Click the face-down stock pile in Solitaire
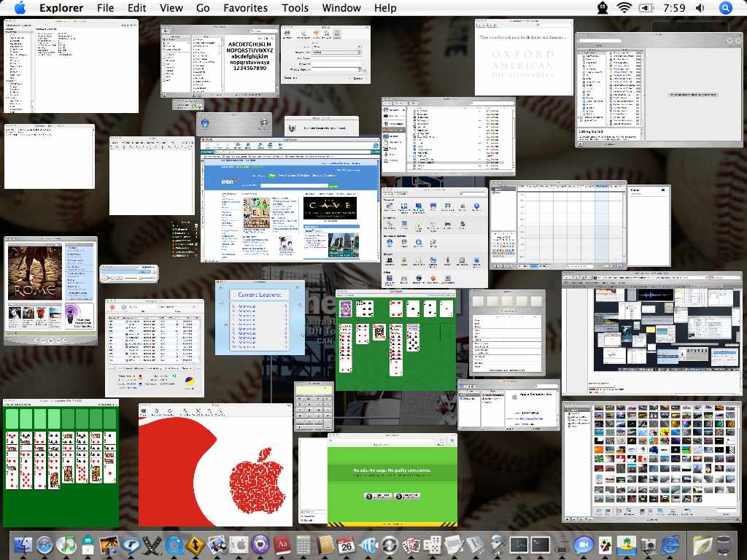This screenshot has height=560, width=747. (x=345, y=308)
